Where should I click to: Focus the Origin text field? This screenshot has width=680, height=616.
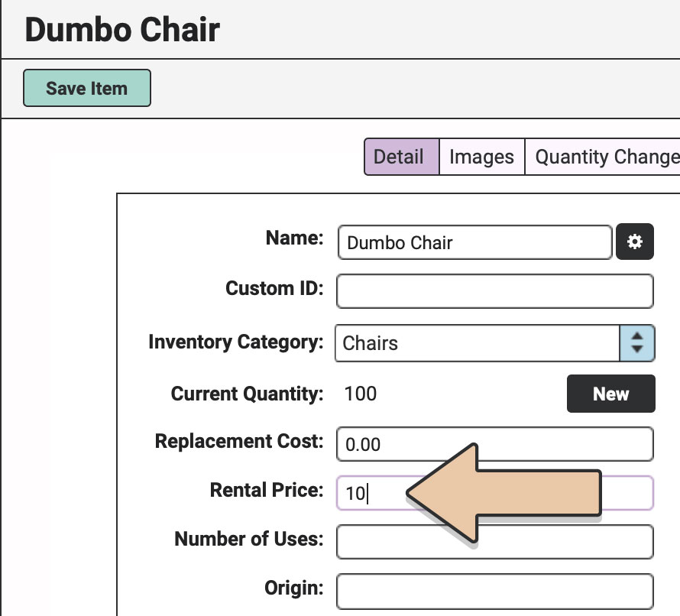coord(495,592)
